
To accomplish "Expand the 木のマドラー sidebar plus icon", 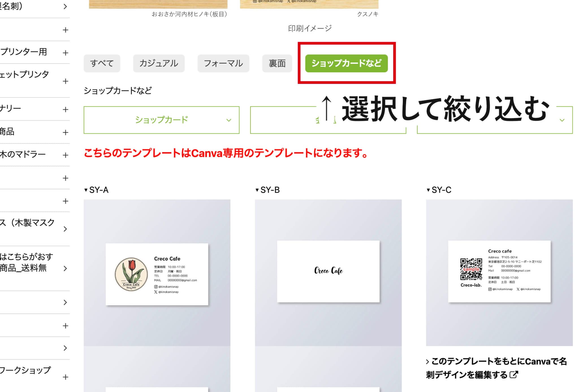I will click(x=66, y=155).
